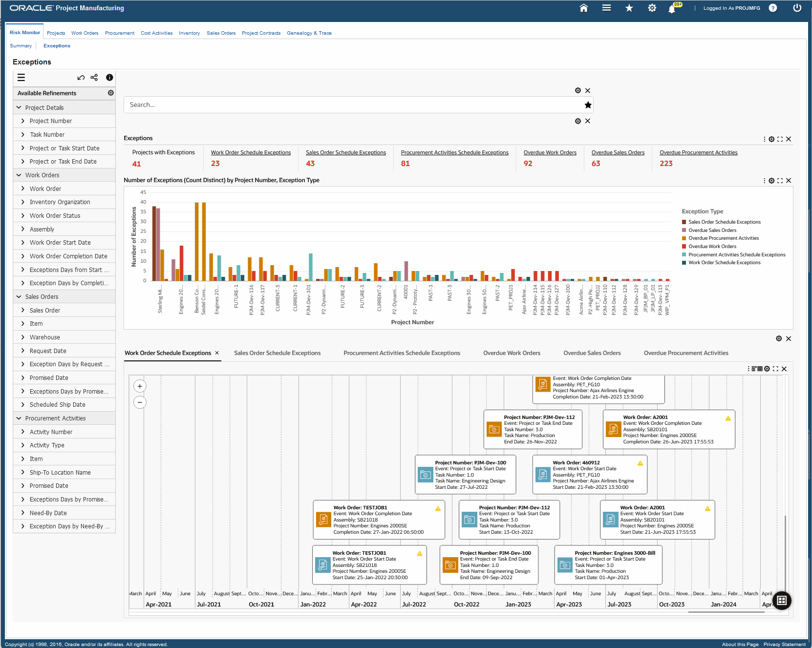Expand the Work Order Status refinement
This screenshot has width=812, height=648.
(x=23, y=215)
